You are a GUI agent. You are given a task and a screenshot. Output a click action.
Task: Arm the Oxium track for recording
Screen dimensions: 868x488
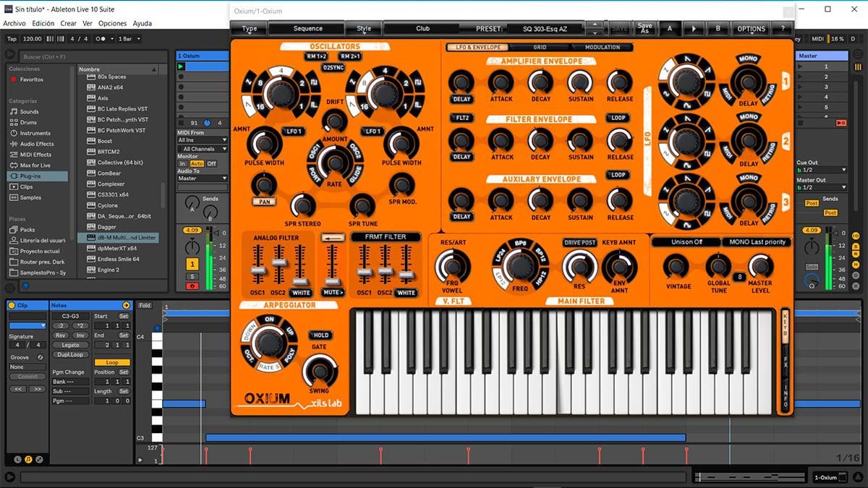click(x=193, y=286)
